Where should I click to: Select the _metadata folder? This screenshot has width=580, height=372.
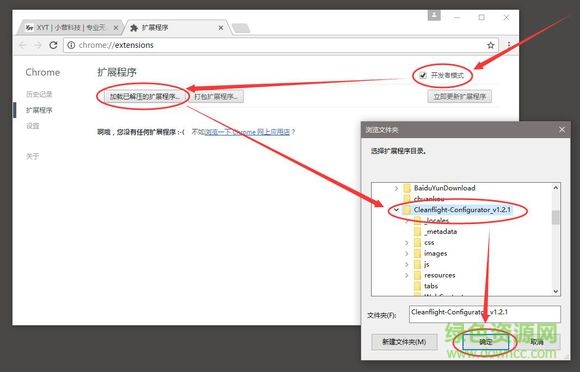[x=440, y=231]
